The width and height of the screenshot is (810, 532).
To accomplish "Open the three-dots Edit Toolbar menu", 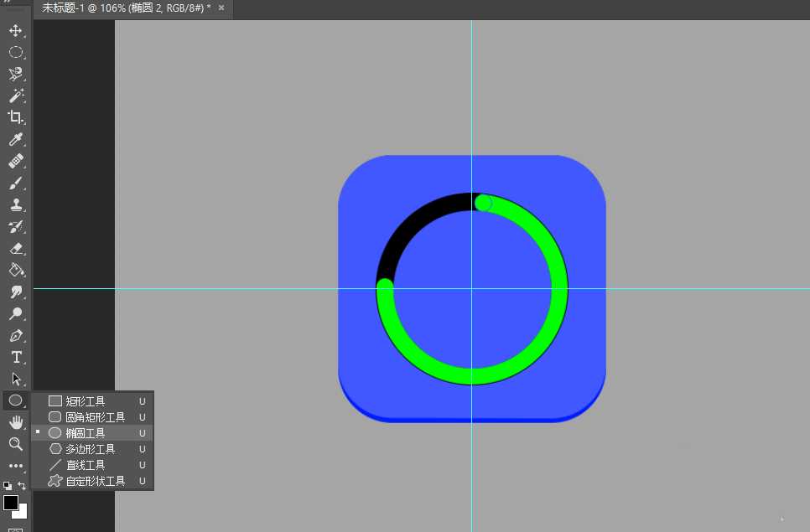I will [x=15, y=466].
